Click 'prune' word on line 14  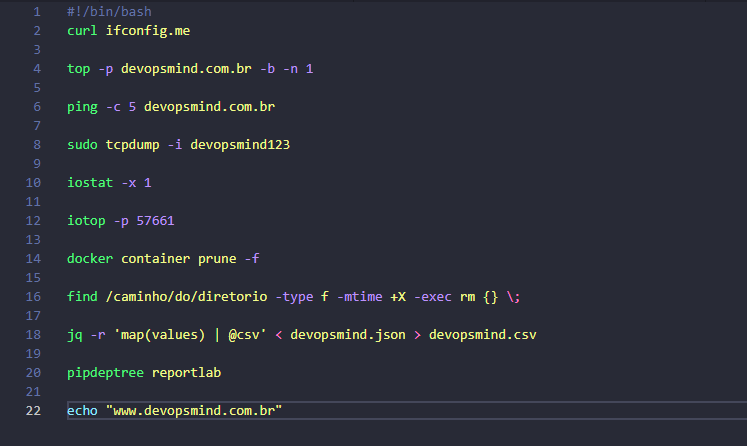(x=217, y=259)
